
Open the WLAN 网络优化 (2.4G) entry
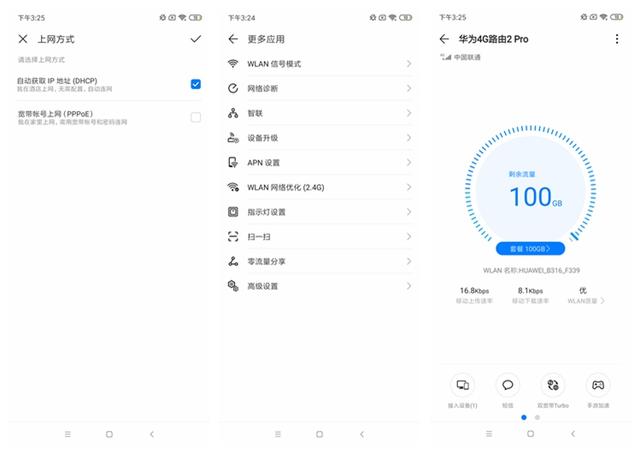coord(319,187)
